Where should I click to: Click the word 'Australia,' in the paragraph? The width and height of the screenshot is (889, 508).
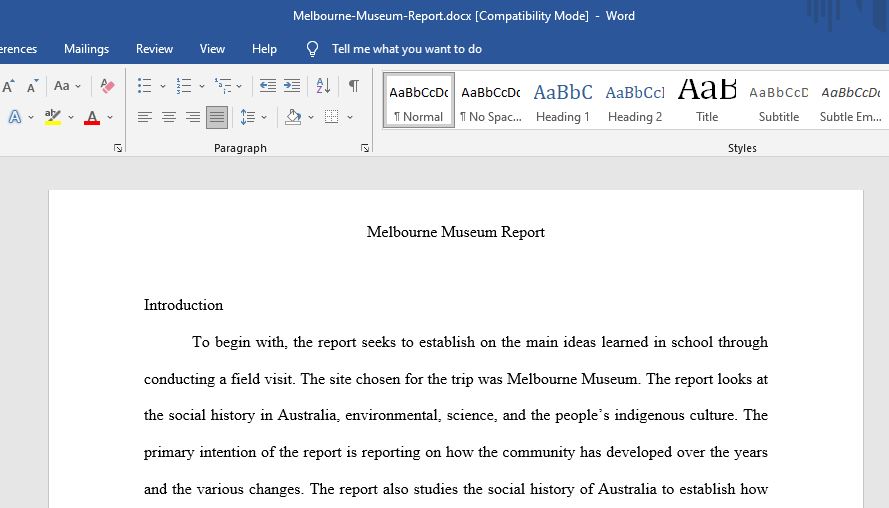(x=308, y=415)
